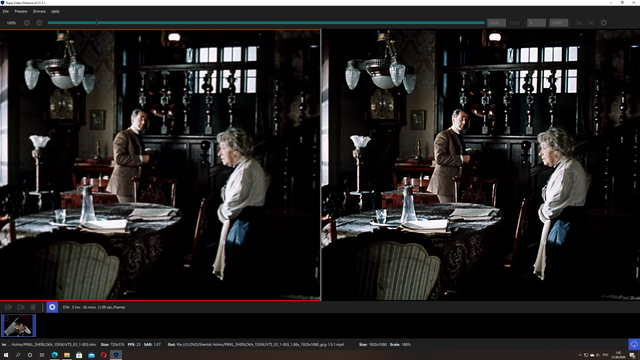Click the current frame number field
Image resolution: width=640 pixels, height=360 pixels.
pos(496,23)
